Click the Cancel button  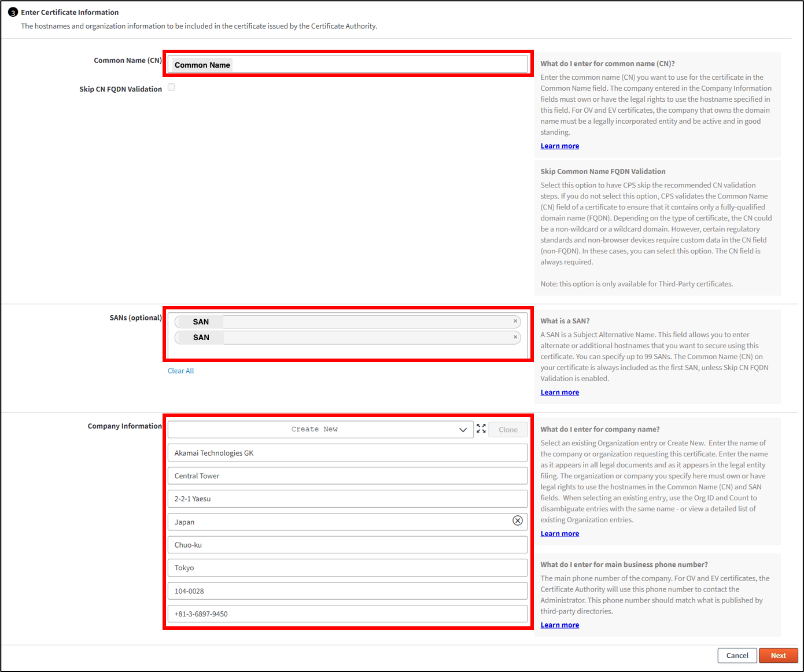[737, 655]
